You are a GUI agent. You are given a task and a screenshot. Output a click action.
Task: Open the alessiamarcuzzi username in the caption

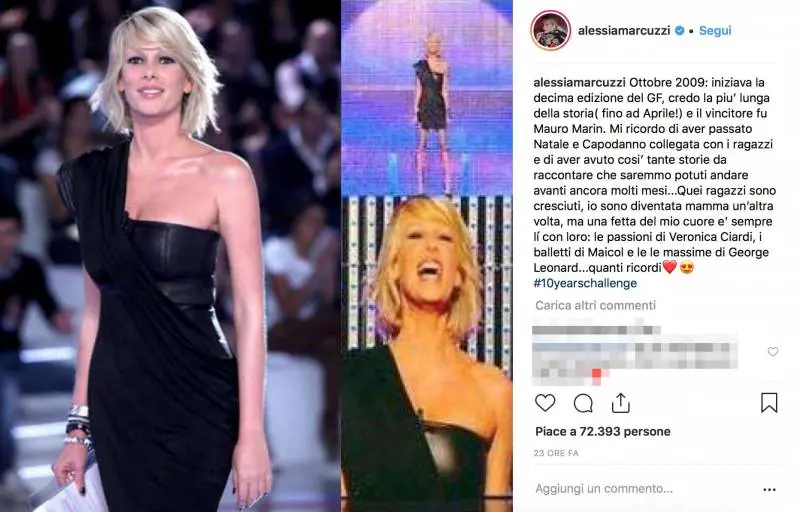pos(580,83)
